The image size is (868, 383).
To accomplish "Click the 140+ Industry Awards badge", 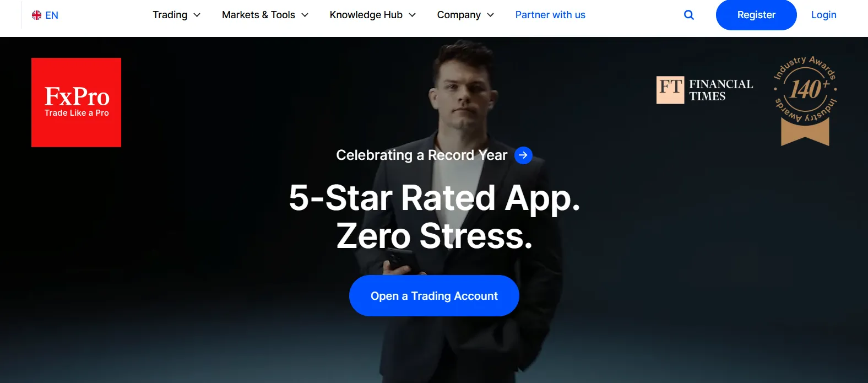I will pos(805,100).
